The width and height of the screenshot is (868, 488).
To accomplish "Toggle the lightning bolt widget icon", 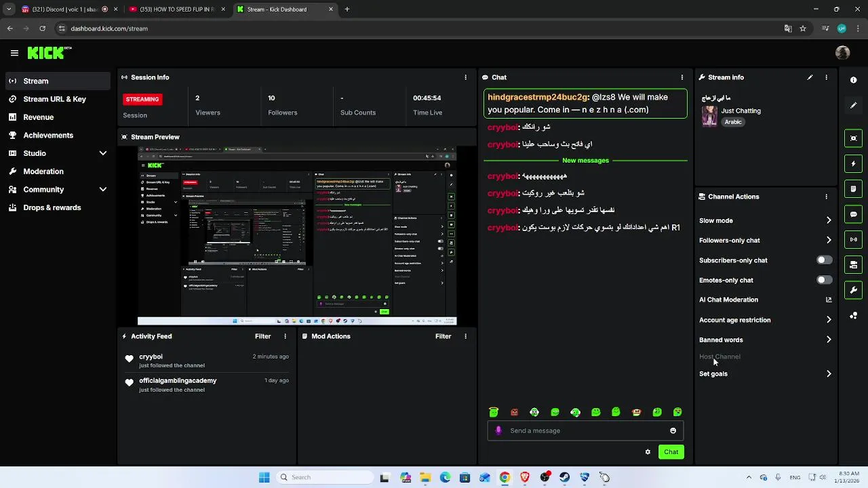I will click(x=854, y=163).
